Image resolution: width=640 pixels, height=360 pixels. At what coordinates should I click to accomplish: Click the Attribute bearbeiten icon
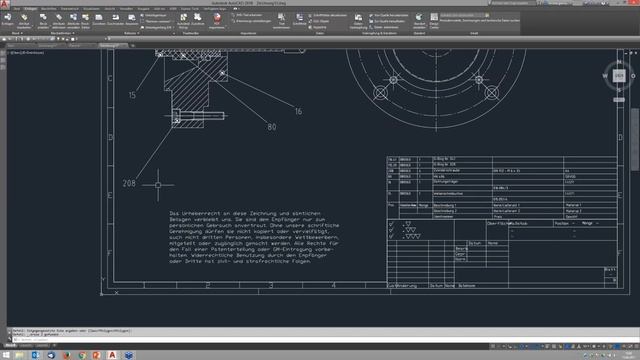click(24, 20)
